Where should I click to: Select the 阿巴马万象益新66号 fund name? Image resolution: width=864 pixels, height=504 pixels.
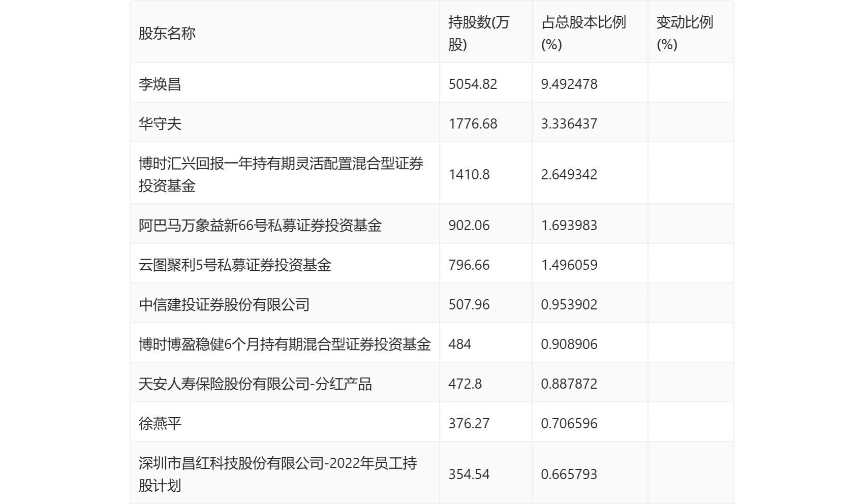(x=260, y=225)
